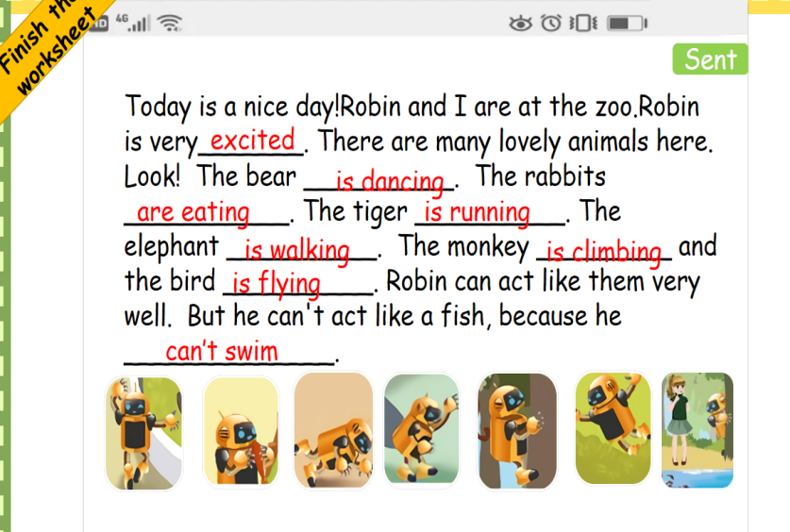
Task: Click the 'is climbing' answer blank
Action: (x=604, y=250)
